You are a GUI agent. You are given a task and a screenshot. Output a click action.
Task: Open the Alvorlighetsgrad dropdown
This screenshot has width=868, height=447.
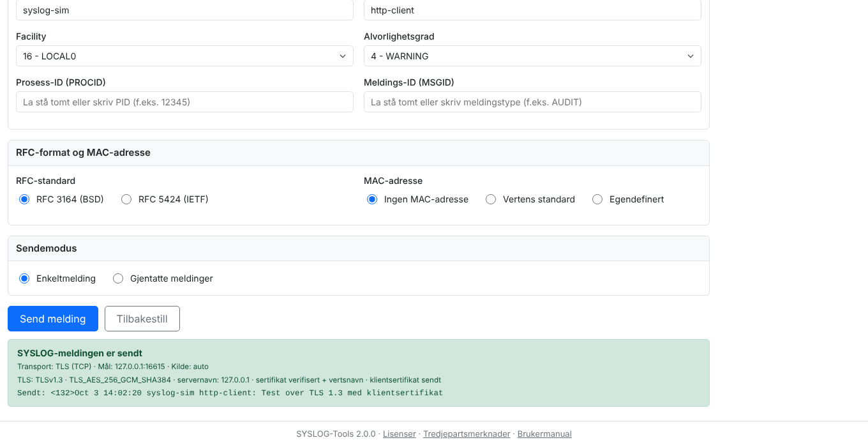tap(532, 56)
